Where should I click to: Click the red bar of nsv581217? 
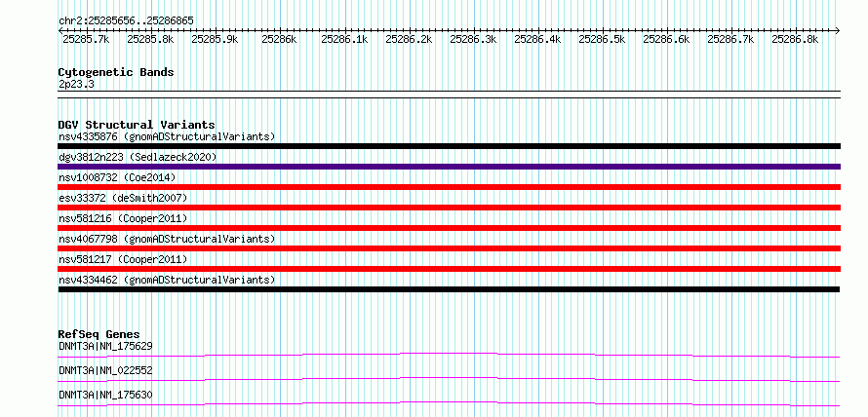pos(449,269)
